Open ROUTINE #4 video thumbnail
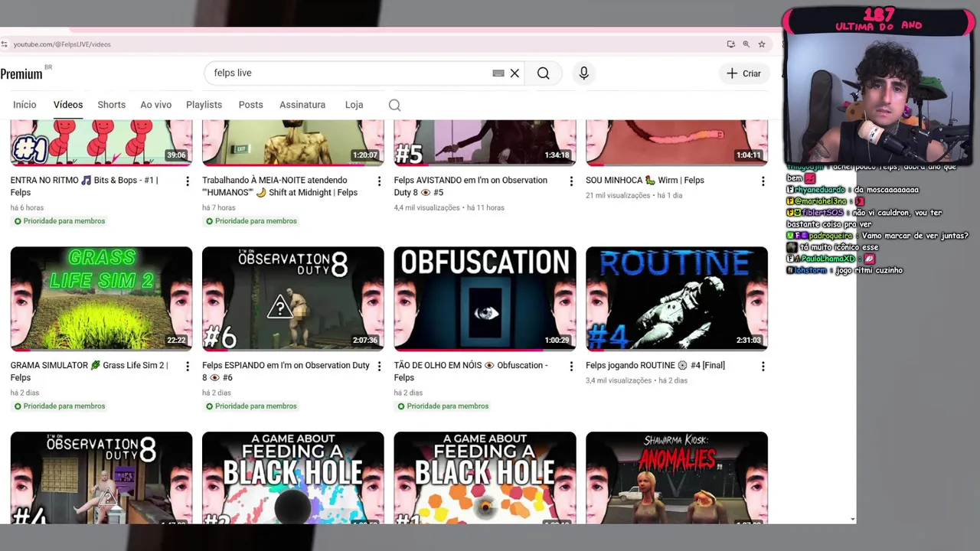Screen dimensions: 980x551 [677, 298]
